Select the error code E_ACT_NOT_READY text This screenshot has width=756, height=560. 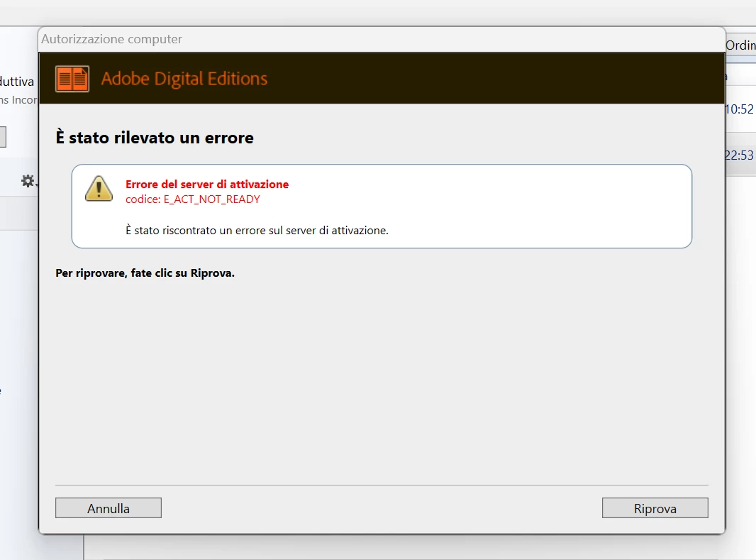click(x=211, y=199)
